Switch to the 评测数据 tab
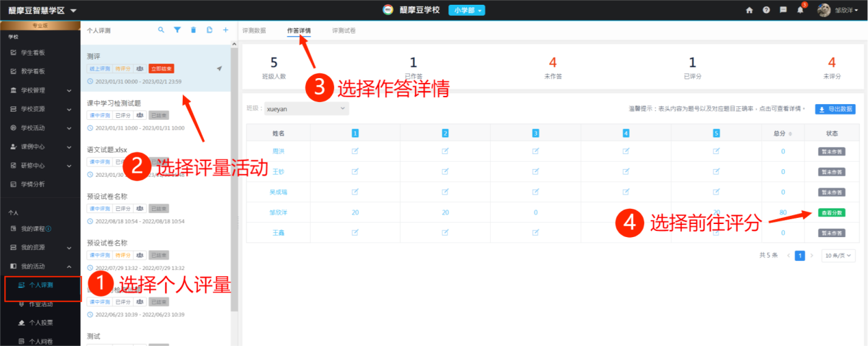868x346 pixels. click(255, 31)
